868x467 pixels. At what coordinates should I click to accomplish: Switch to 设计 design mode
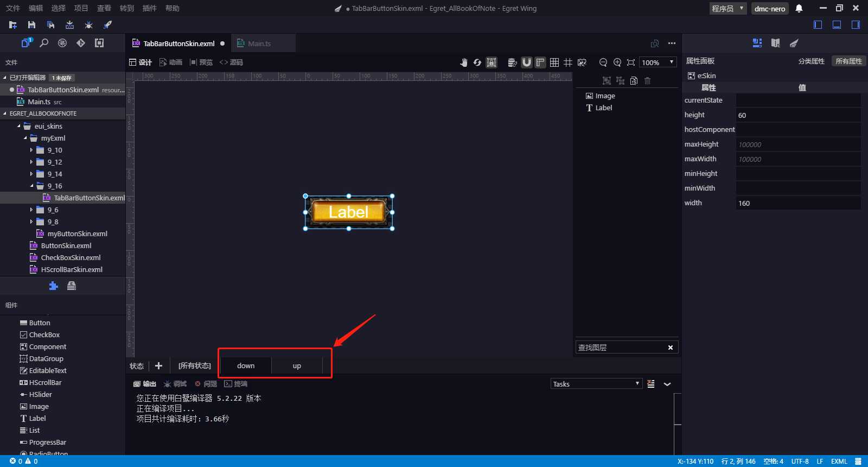(x=141, y=62)
